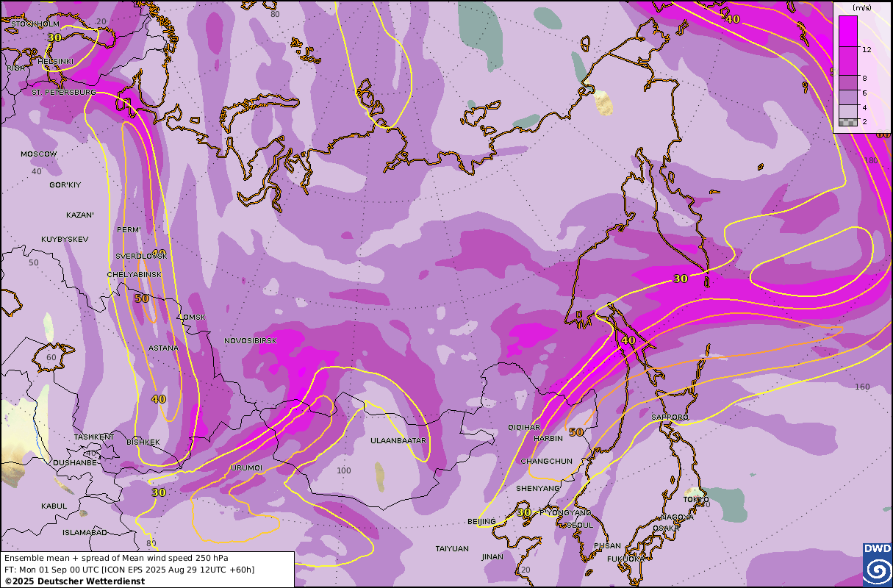This screenshot has height=588, width=893.
Task: Click the '©2025 Deutscher Wetterdienst' copyright text
Action: 74,581
